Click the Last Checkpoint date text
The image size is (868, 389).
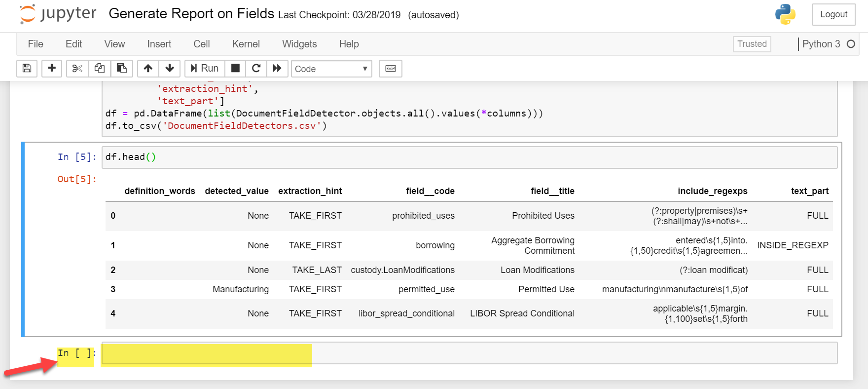click(339, 15)
